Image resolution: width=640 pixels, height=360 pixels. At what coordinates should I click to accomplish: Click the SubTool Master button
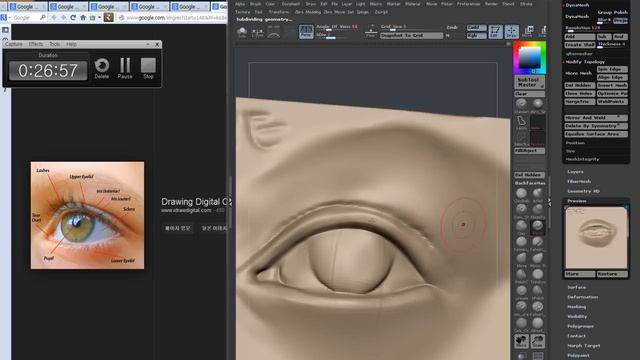click(529, 82)
